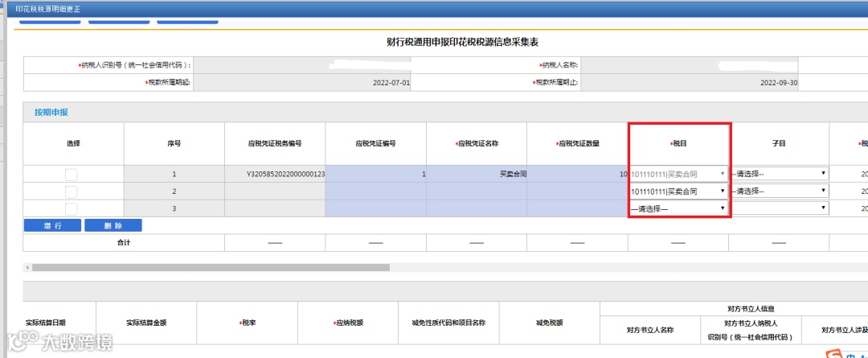
Task: Click the tax number Y3205852022000000123
Action: pyautogui.click(x=285, y=174)
